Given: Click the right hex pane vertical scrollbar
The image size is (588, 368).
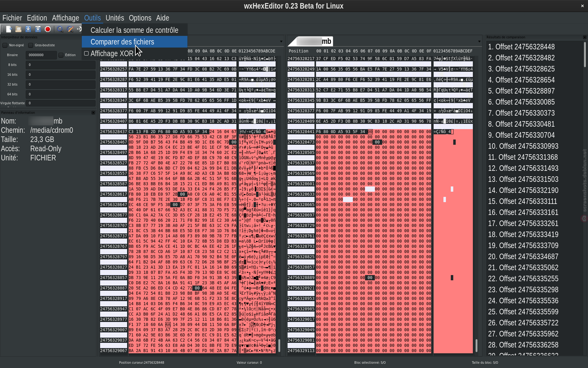Looking at the screenshot, I should point(476,345).
